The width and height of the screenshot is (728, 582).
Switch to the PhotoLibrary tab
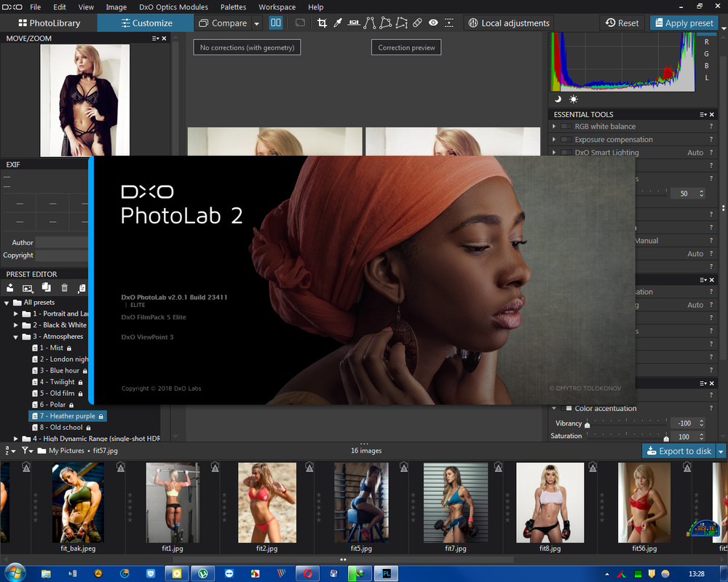coord(49,23)
